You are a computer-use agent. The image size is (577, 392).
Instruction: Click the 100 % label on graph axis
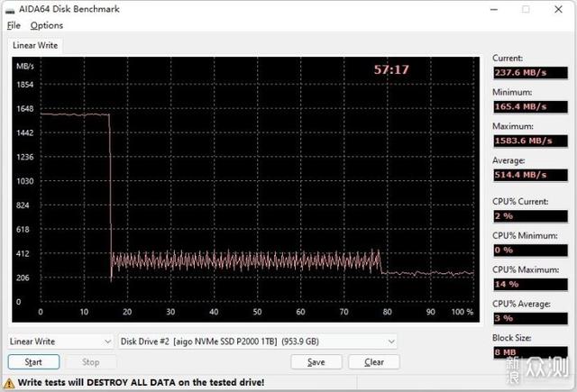point(463,312)
